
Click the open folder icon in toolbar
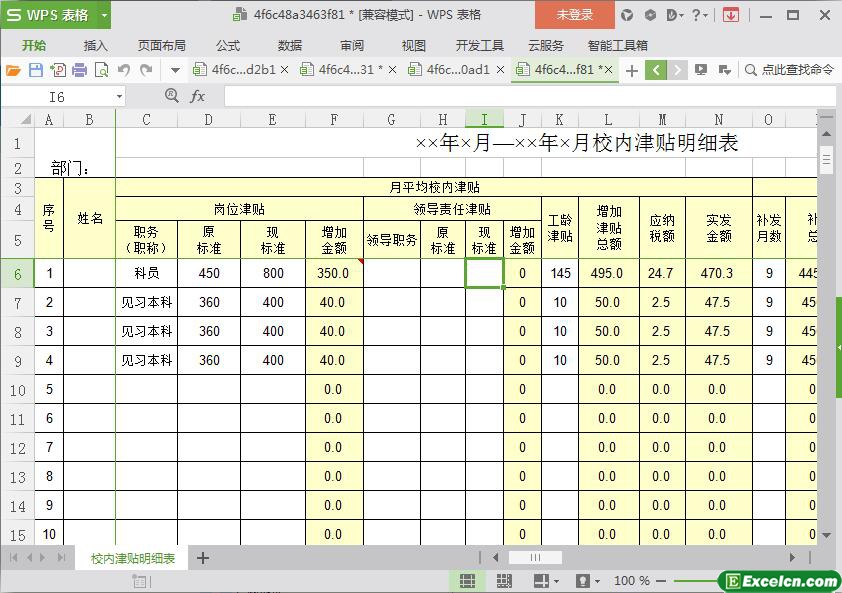tap(13, 70)
